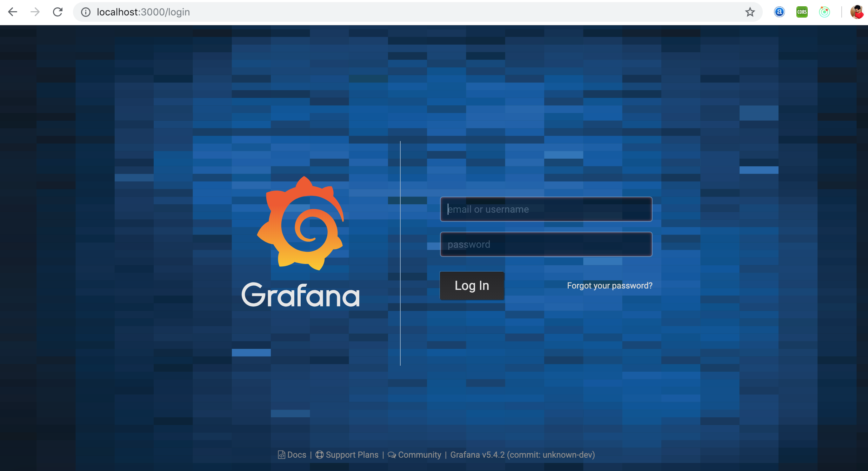Open the Chrome profile avatar
The height and width of the screenshot is (471, 868).
coord(857,12)
